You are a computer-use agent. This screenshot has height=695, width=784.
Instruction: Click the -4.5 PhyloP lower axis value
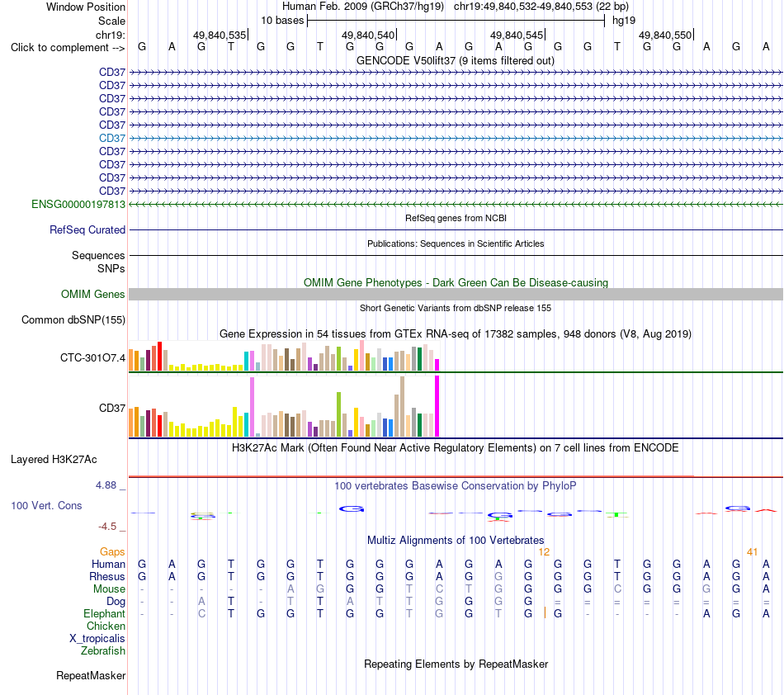coord(107,526)
